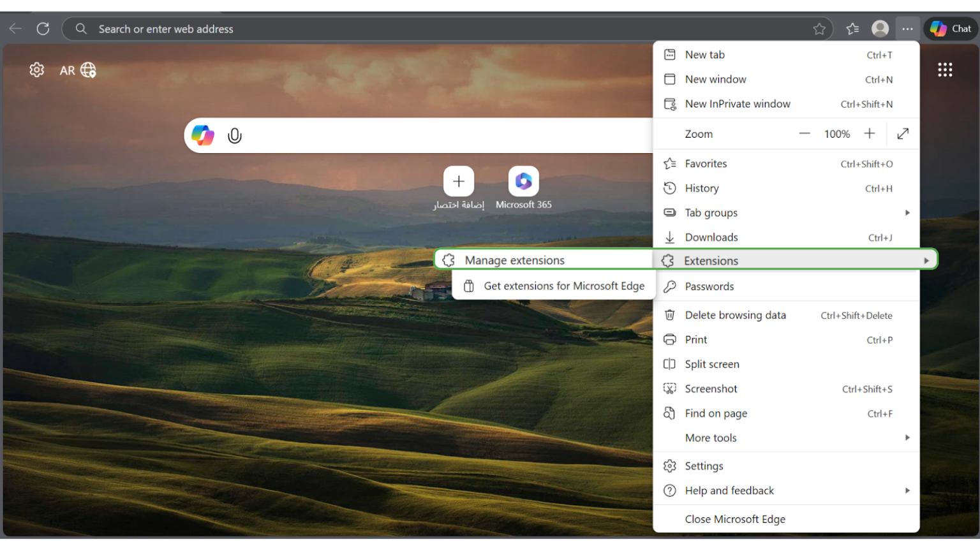Open New InPrivate window menu item
This screenshot has width=980, height=551.
(787, 104)
